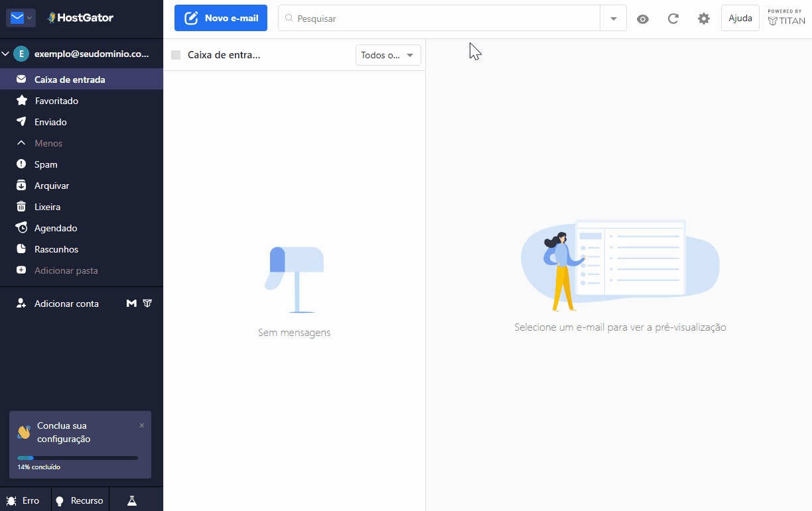Close the Conclua sua configuração card
Screen dimensions: 812x511
[141, 426]
